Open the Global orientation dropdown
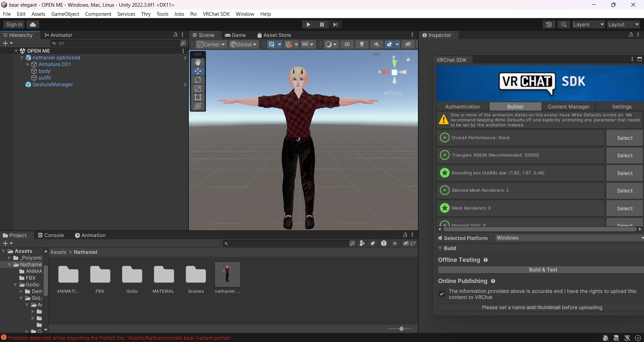The image size is (644, 342). (x=244, y=44)
